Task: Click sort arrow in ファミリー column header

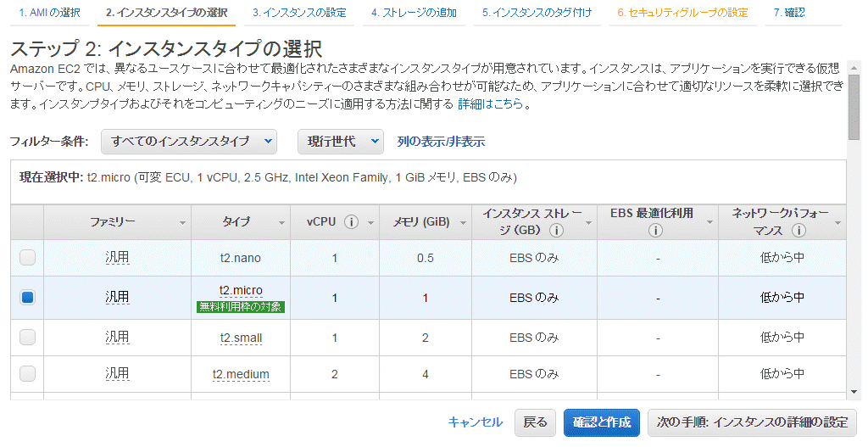Action: (182, 223)
